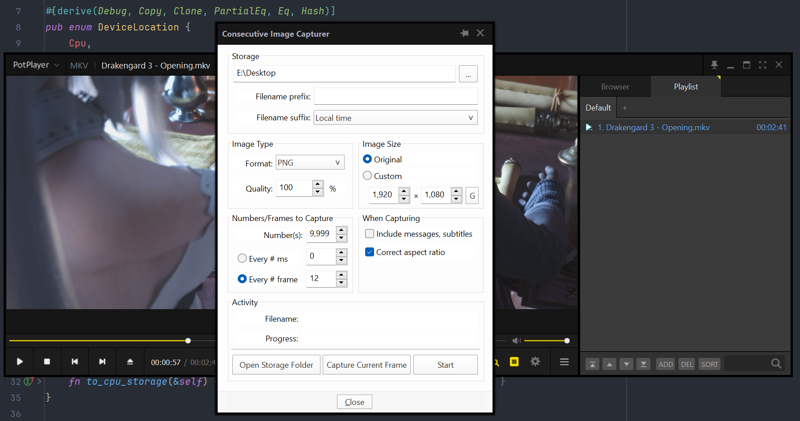Switch to the Browser tab
800x421 pixels.
click(615, 87)
